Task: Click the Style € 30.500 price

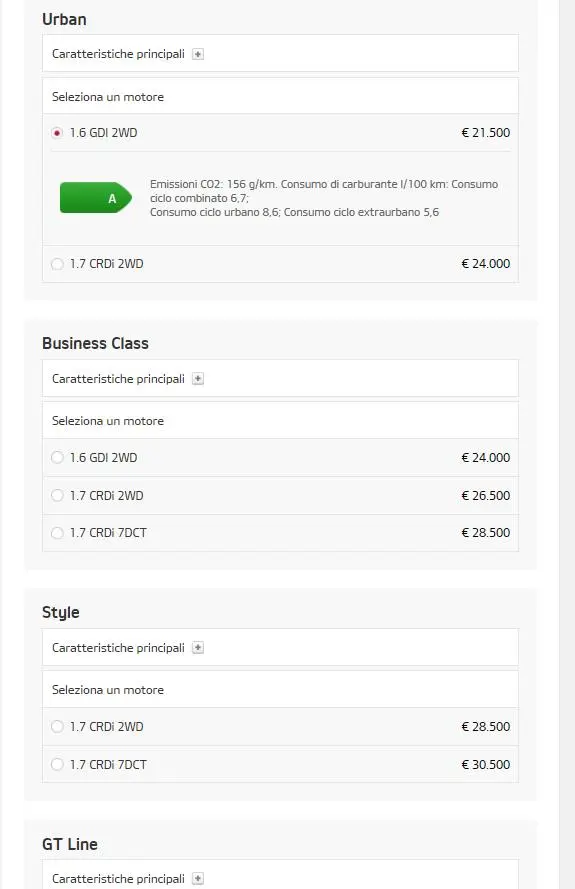Action: point(485,764)
